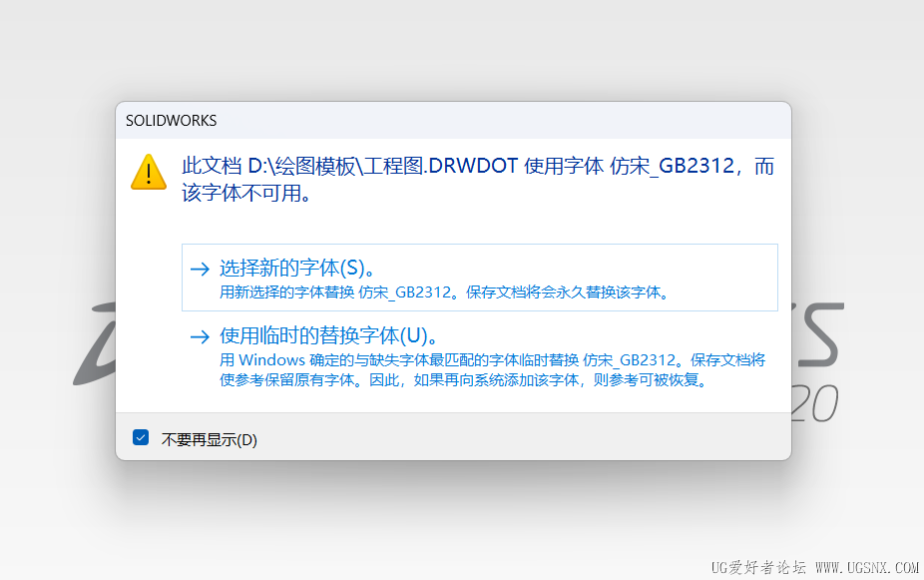Choose the 使用临时的替换字体(U) option
This screenshot has width=924, height=580.
(480, 357)
